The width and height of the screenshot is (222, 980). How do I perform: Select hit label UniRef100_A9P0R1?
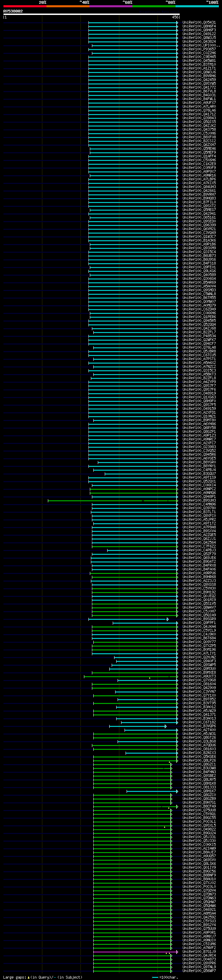pos(199,932)
